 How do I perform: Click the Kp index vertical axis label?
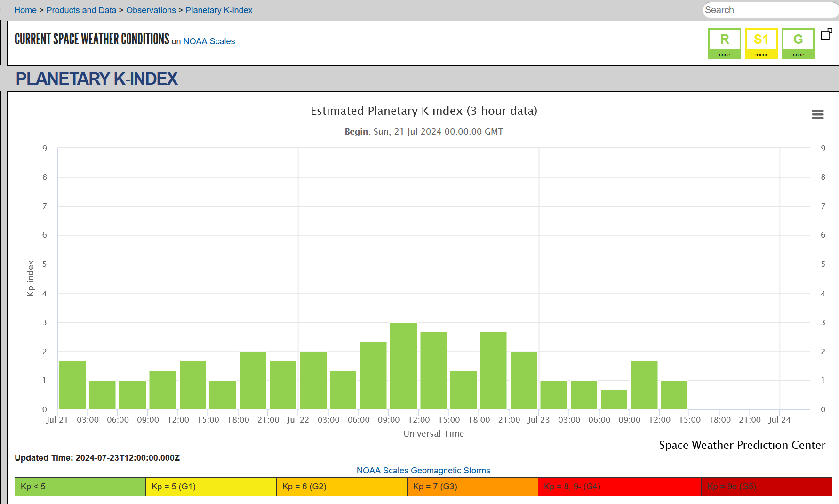coord(31,278)
